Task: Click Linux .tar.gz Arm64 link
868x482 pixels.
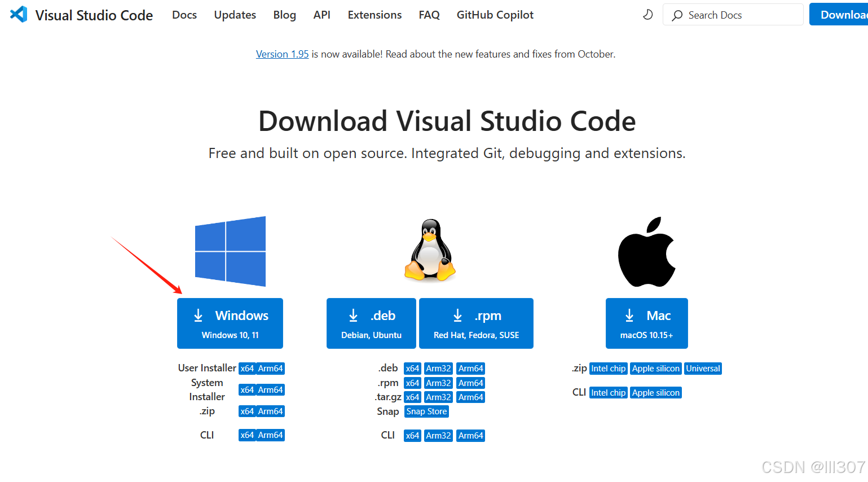Action: (x=471, y=397)
